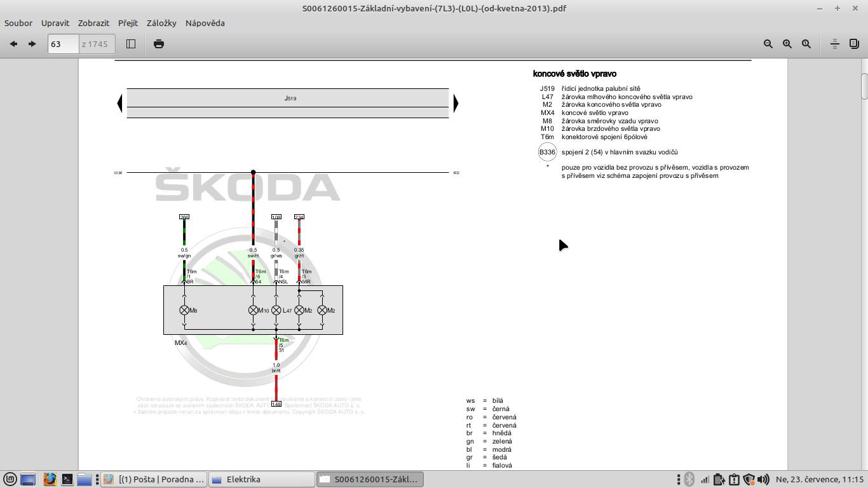This screenshot has width=868, height=488.
Task: Click the color legend row 'bl = modrá'
Action: pyautogui.click(x=488, y=449)
